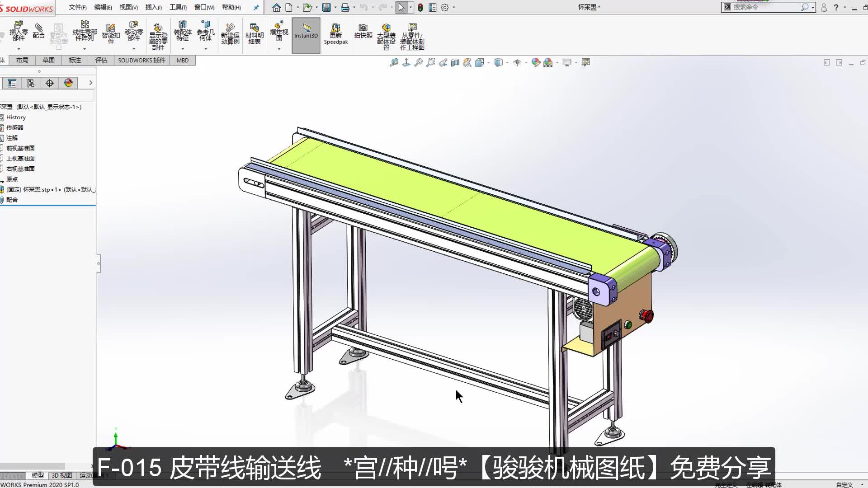Open the 帮助(H) menu
This screenshot has height=488, width=868.
[231, 7]
